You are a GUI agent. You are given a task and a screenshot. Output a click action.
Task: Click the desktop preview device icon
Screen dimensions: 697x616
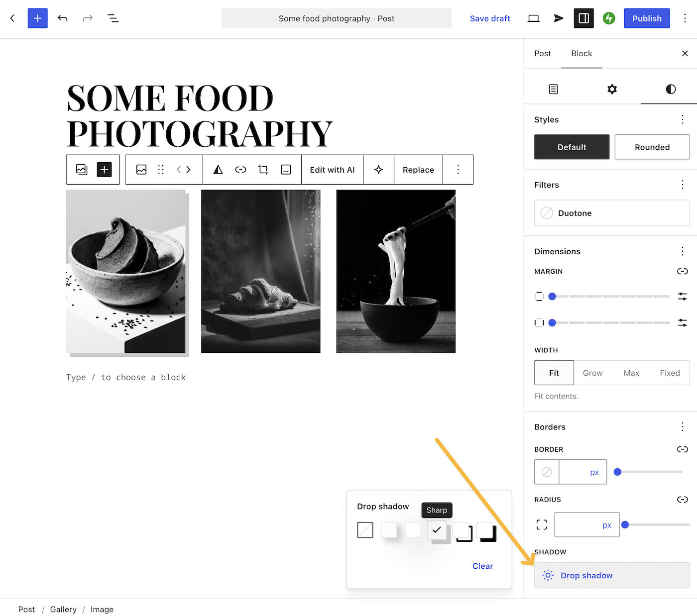click(534, 18)
